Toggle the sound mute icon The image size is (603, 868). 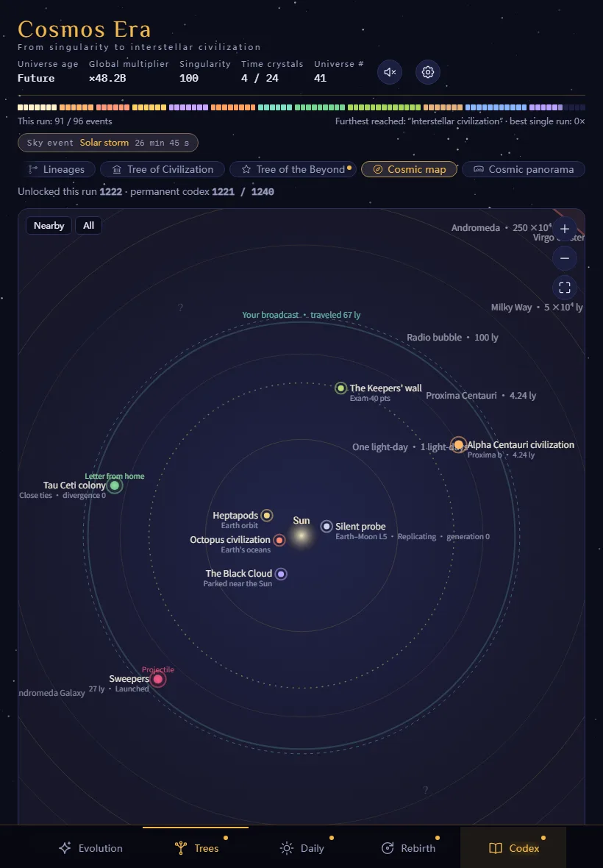390,72
